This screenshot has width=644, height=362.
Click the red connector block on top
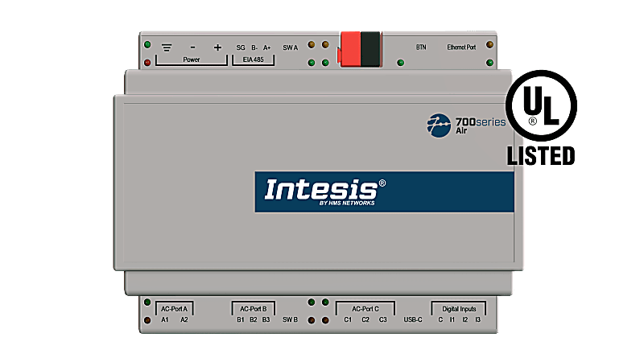click(349, 49)
